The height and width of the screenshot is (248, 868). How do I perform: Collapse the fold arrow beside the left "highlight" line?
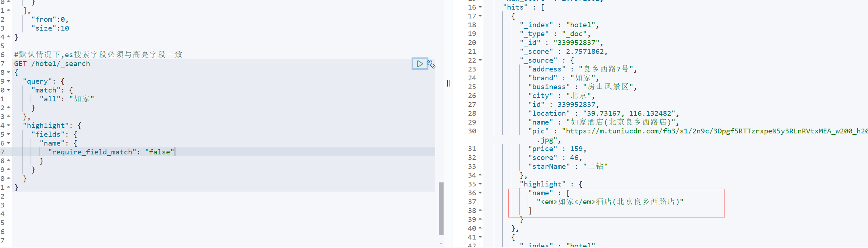[x=8, y=125]
